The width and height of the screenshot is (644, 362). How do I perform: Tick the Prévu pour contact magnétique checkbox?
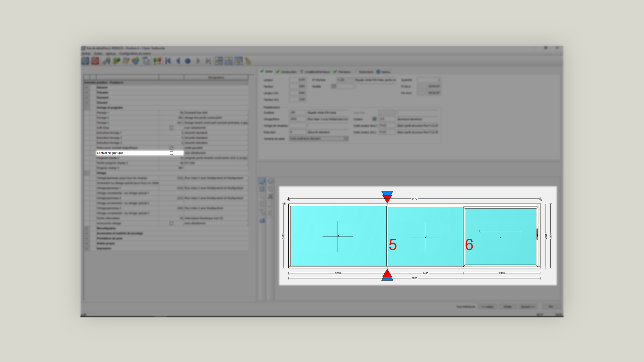pyautogui.click(x=171, y=148)
